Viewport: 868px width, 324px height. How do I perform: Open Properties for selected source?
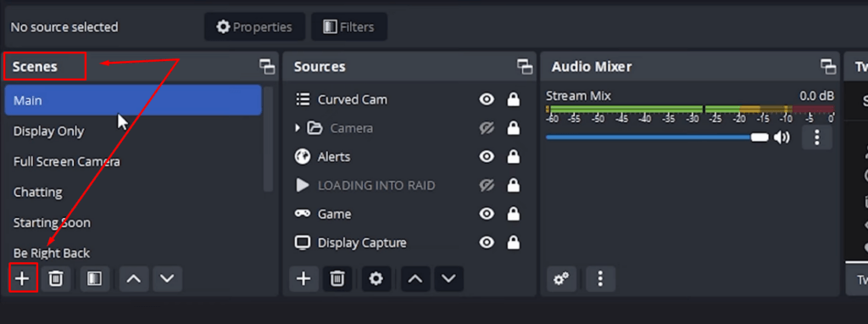point(254,26)
